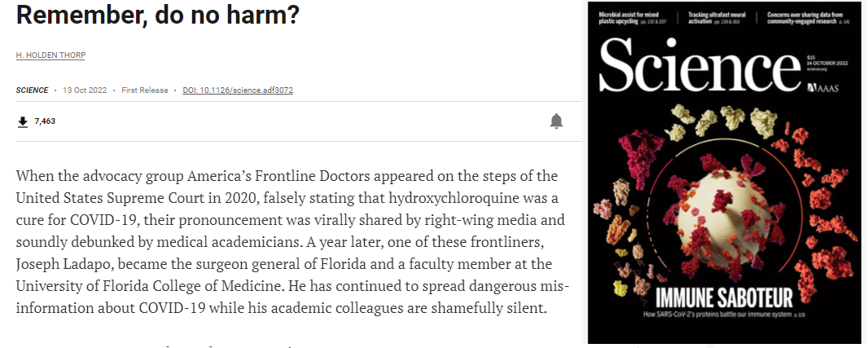This screenshot has width=868, height=348.
Task: Click the '13 Oct 2022' publication date
Action: click(85, 90)
